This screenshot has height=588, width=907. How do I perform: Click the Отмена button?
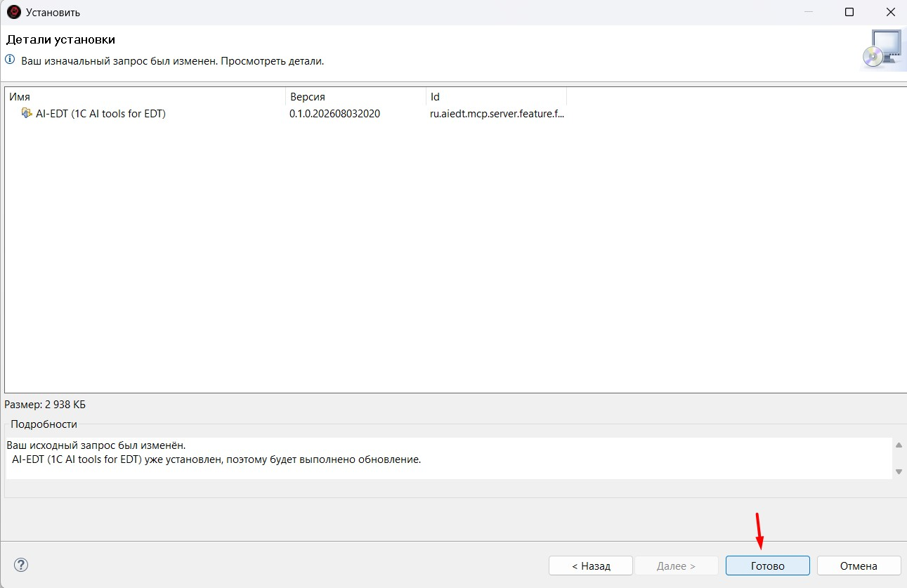click(859, 566)
